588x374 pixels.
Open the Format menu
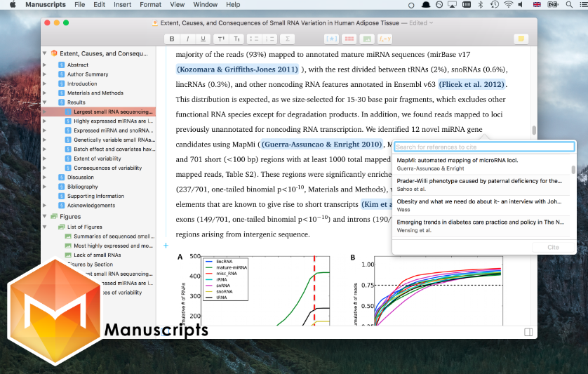pos(150,4)
